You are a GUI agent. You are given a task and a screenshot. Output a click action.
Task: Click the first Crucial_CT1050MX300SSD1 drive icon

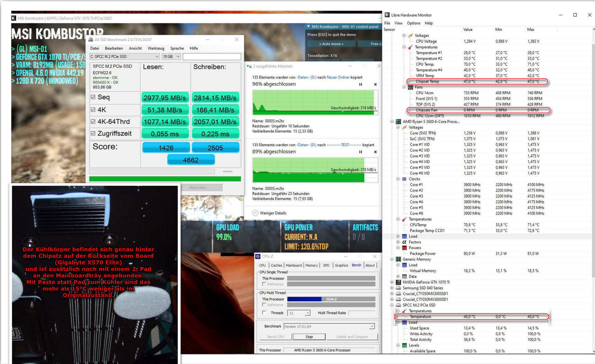point(398,294)
